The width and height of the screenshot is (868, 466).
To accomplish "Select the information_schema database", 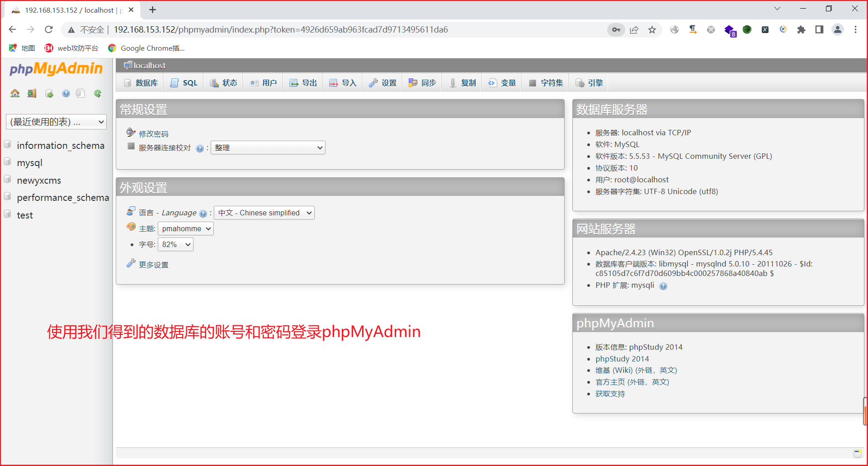I will click(x=61, y=145).
